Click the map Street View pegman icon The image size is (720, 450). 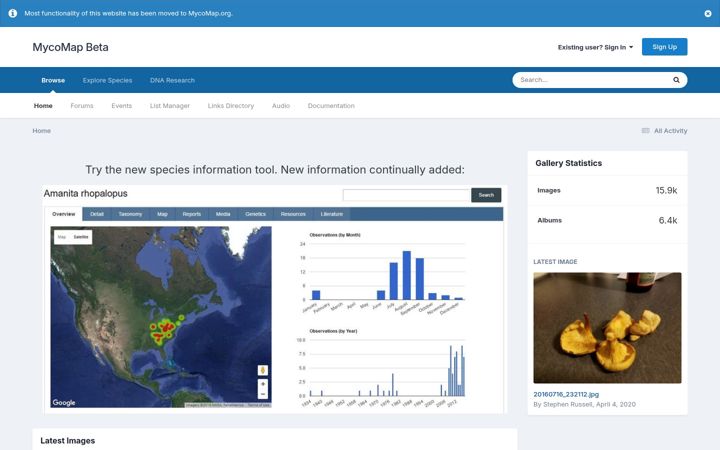point(263,370)
